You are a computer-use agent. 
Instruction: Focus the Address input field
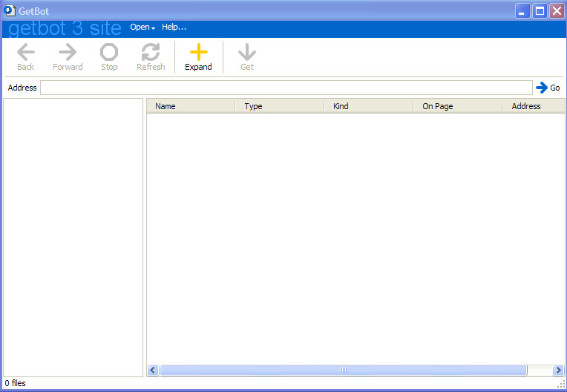(x=286, y=88)
